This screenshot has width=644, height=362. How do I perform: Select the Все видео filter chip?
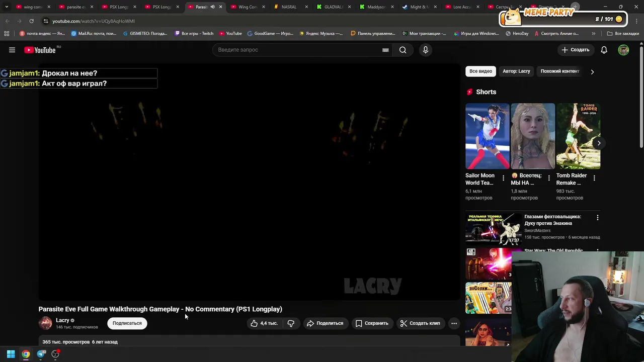click(x=480, y=71)
